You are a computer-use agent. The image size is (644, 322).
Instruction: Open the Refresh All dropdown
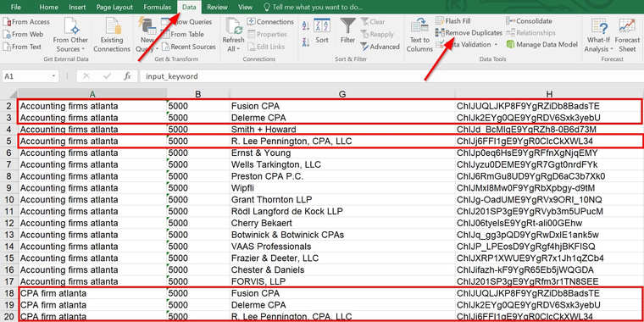[233, 35]
